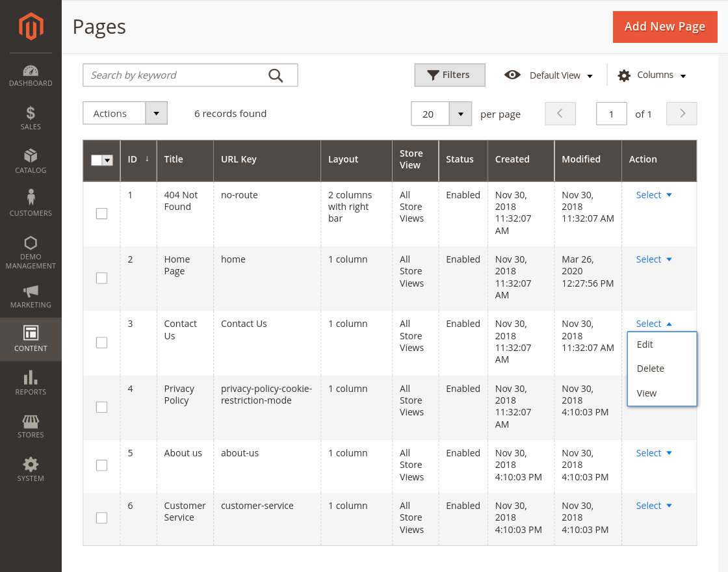Screen dimensions: 728x572
Task: Open the Catalog box icon
Action: coord(31,157)
